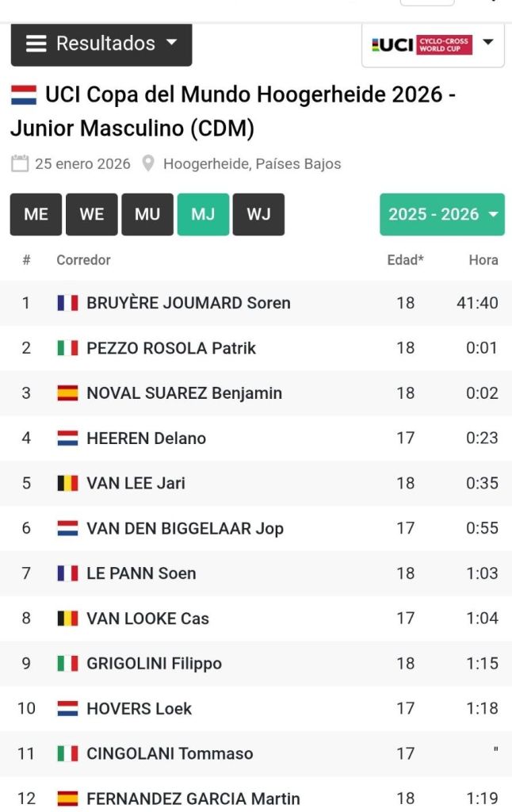512x812 pixels.
Task: Select the MU category tab
Action: pos(147,214)
